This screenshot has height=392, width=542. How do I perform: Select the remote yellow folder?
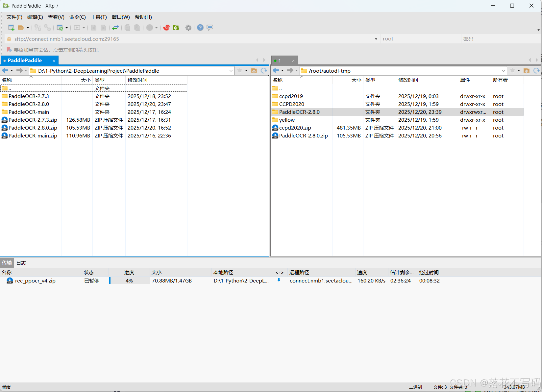[x=287, y=120]
